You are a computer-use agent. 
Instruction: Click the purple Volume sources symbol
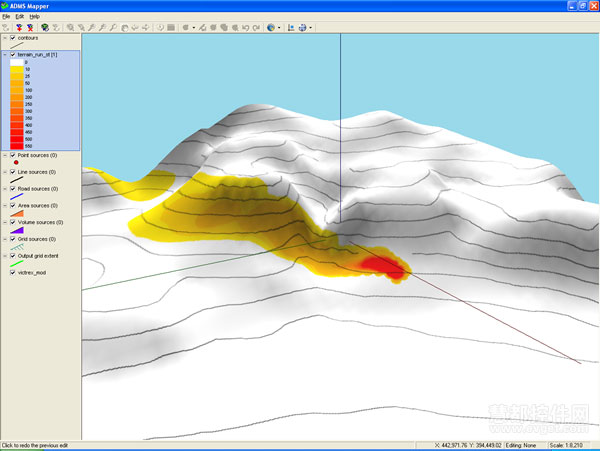[17, 230]
